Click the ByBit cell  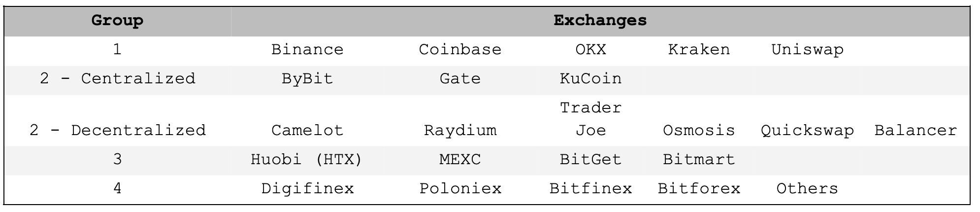(307, 79)
